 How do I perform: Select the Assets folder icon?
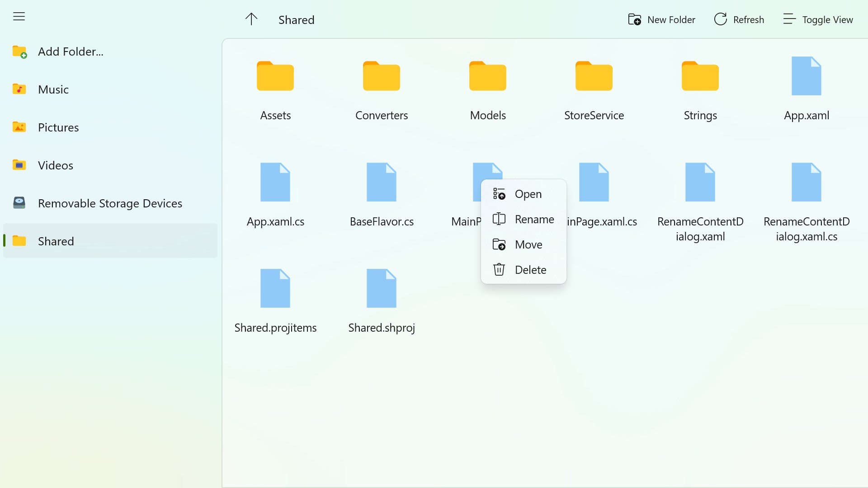[x=275, y=76]
